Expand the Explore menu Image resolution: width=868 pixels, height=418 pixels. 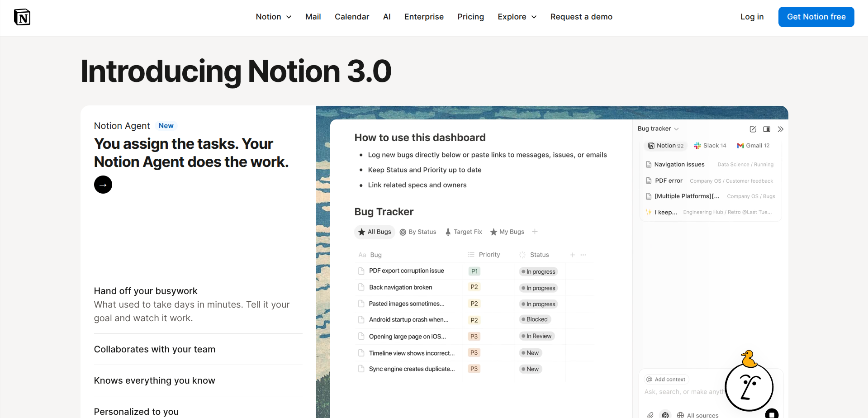point(517,17)
